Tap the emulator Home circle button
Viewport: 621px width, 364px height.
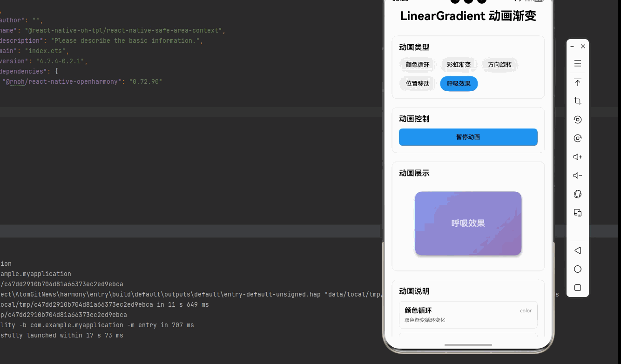coord(578,269)
